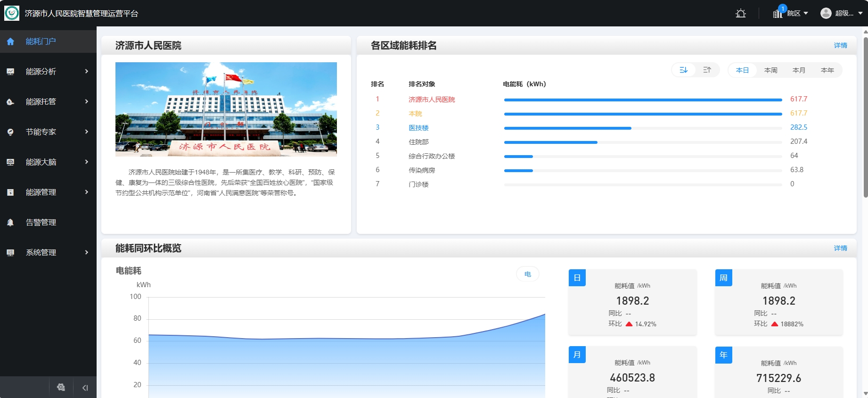Click the 节能专家 sidebar icon
868x398 pixels.
(x=10, y=132)
